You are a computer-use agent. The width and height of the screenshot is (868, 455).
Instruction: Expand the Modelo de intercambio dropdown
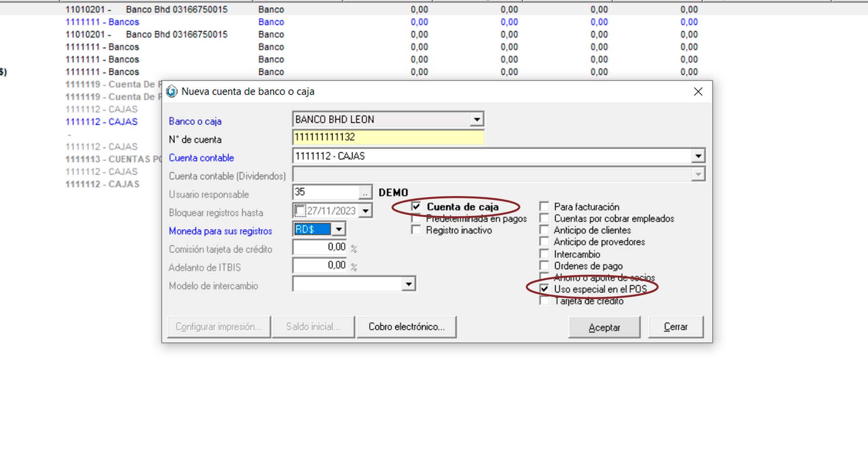tap(409, 284)
